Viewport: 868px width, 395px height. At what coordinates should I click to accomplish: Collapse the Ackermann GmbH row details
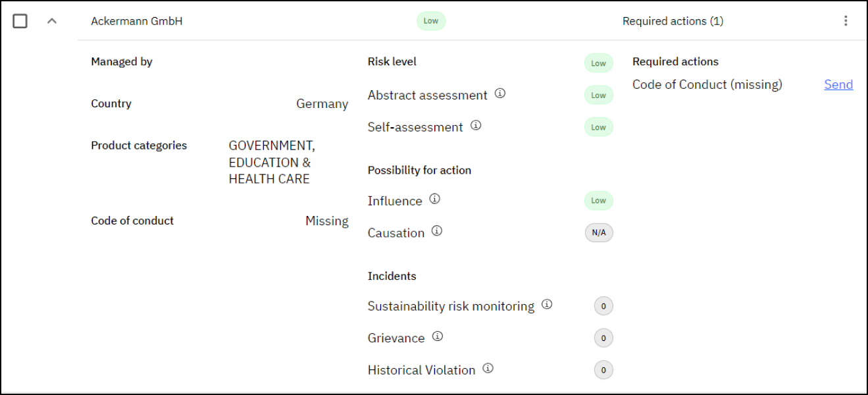(52, 21)
